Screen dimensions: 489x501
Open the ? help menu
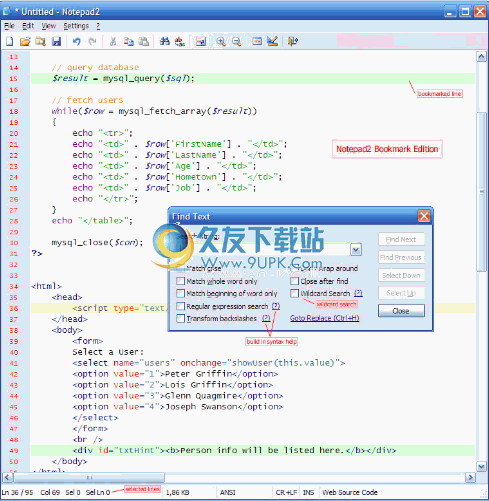coord(98,26)
